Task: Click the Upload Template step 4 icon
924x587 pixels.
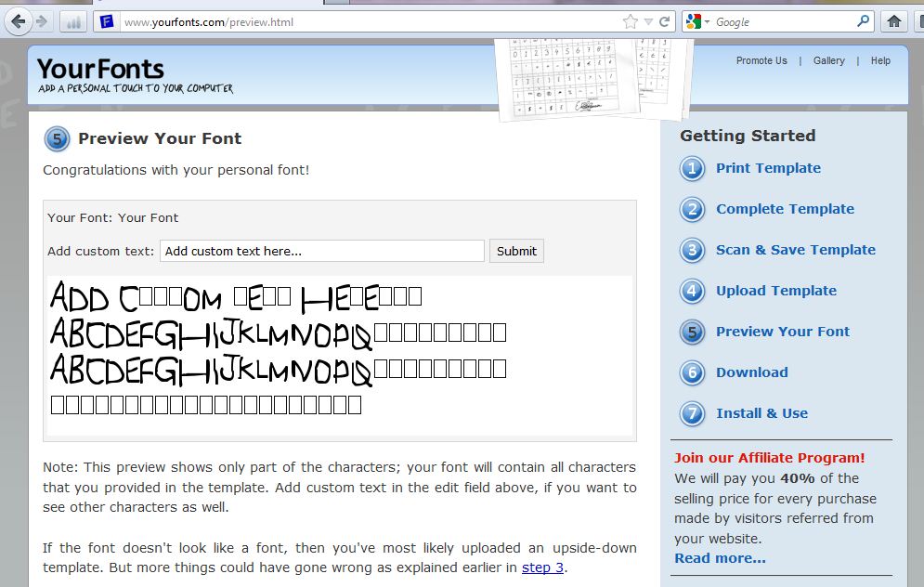Action: pyautogui.click(x=691, y=292)
